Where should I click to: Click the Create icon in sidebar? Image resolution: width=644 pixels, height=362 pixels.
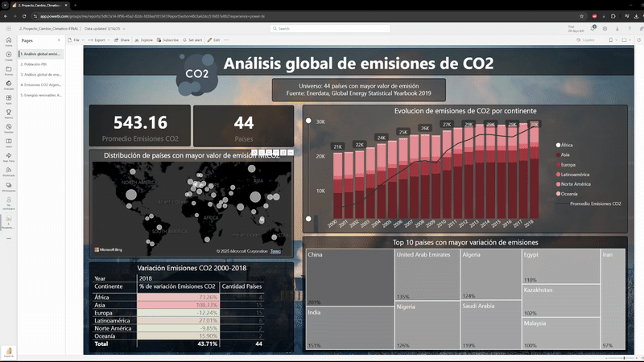[9, 55]
